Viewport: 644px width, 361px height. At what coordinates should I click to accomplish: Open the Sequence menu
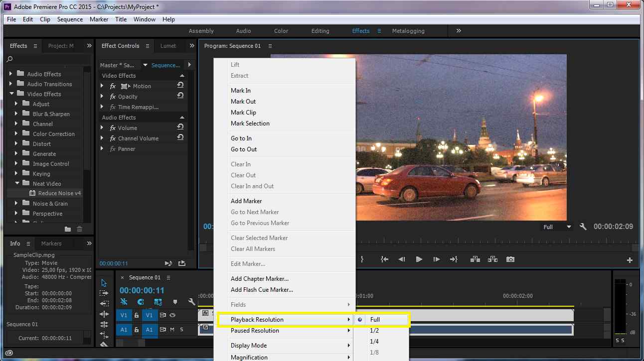click(70, 19)
